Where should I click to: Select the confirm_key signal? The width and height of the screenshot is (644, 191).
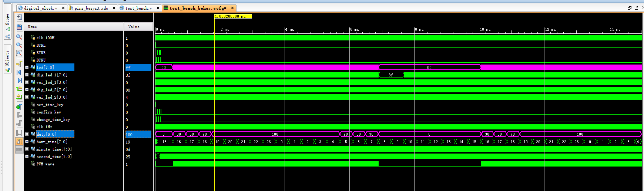(x=49, y=112)
